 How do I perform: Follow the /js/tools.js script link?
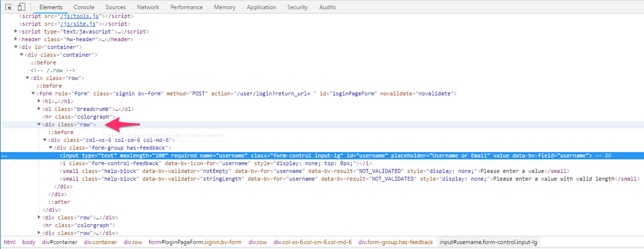click(80, 16)
